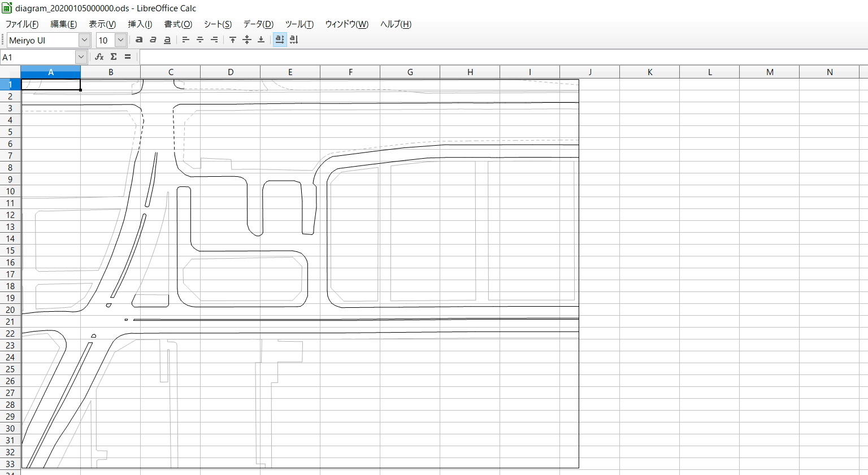Open the データ(D) menu

click(258, 24)
